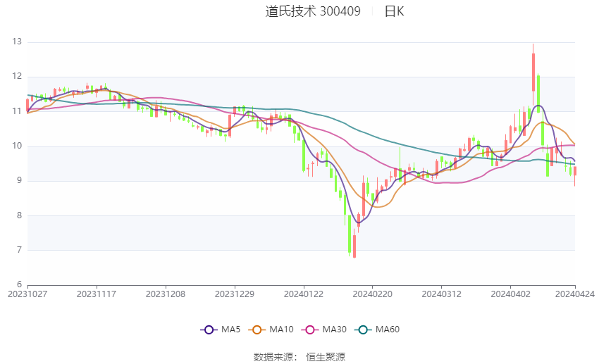This screenshot has height=364, width=599.
Task: Click the teal MA60 legend circle icon
Action: [x=363, y=330]
